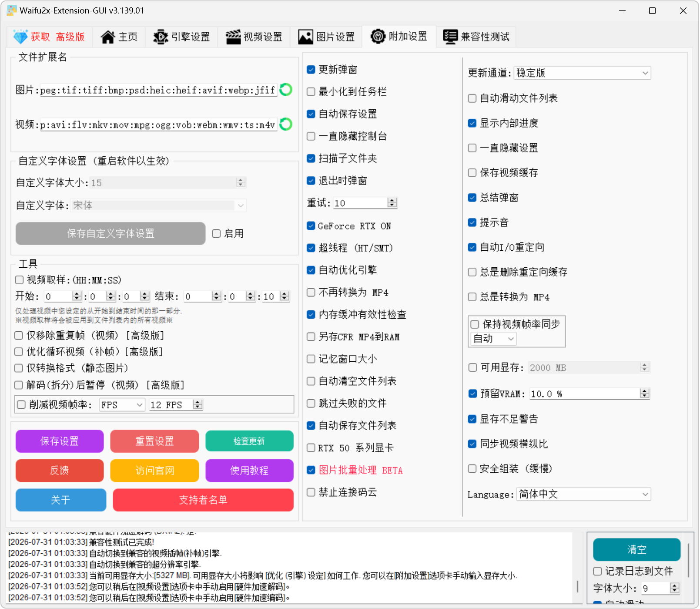The width and height of the screenshot is (700, 609).
Task: Click the diamond icon for premium version
Action: pos(20,37)
